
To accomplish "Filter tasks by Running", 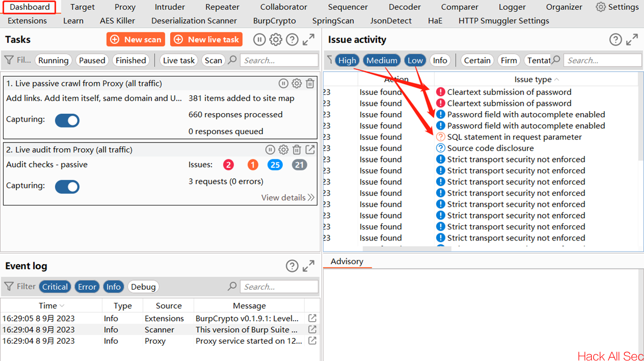I will pyautogui.click(x=53, y=60).
